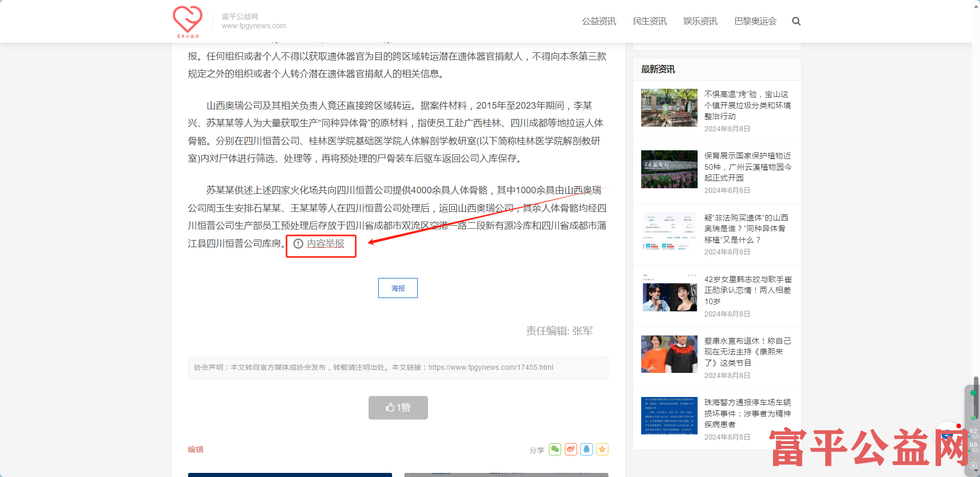The height and width of the screenshot is (477, 980).
Task: Click the search magnifier icon
Action: 796,22
